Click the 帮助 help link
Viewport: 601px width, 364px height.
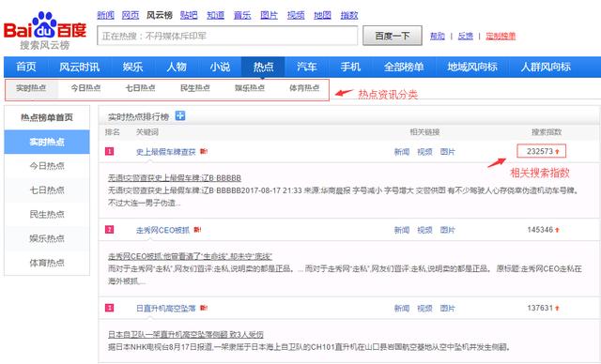pyautogui.click(x=438, y=36)
